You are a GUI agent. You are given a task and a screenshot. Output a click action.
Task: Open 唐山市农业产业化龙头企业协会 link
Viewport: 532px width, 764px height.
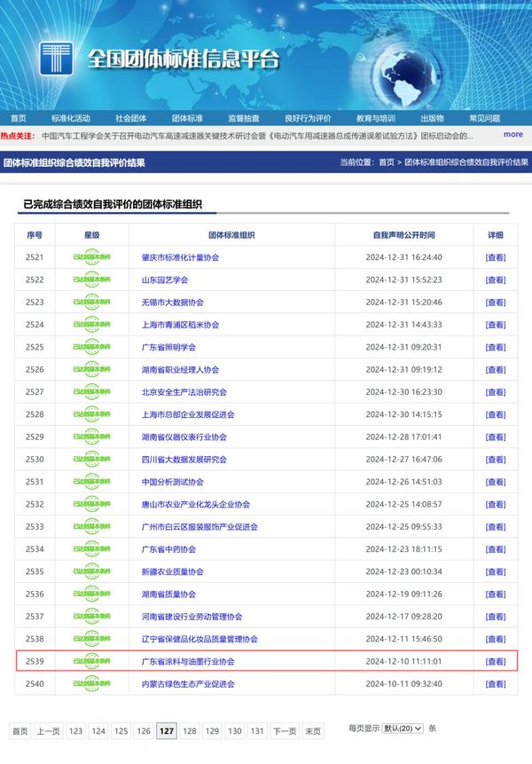click(196, 504)
